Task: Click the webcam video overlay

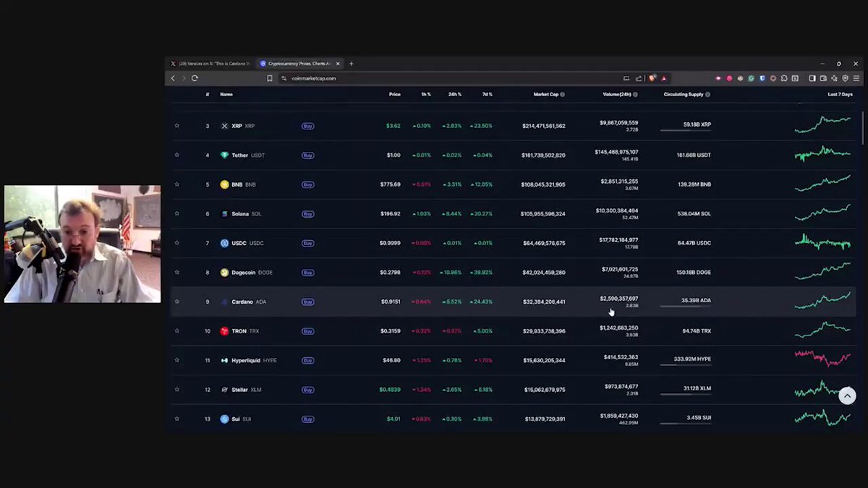Action: click(82, 244)
